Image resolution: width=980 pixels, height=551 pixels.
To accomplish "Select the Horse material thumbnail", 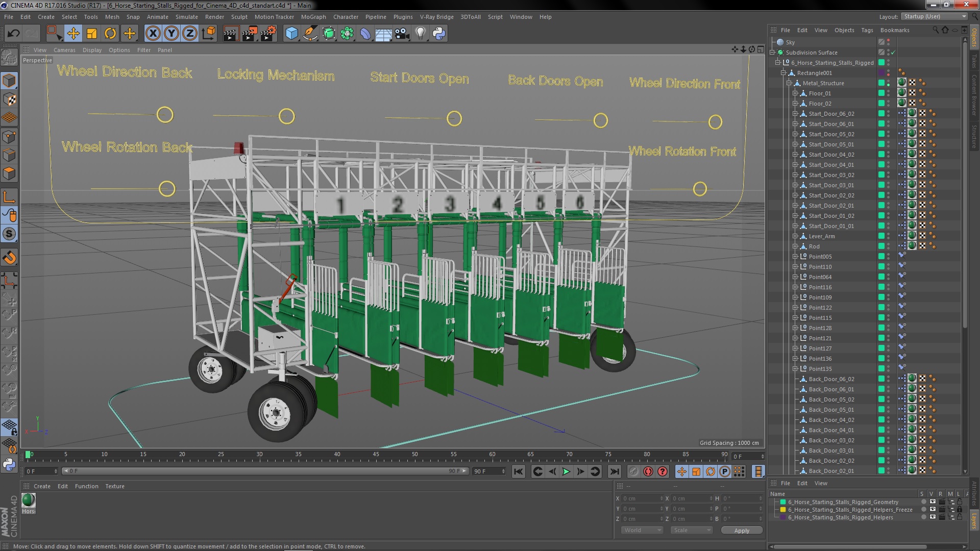I will click(29, 500).
